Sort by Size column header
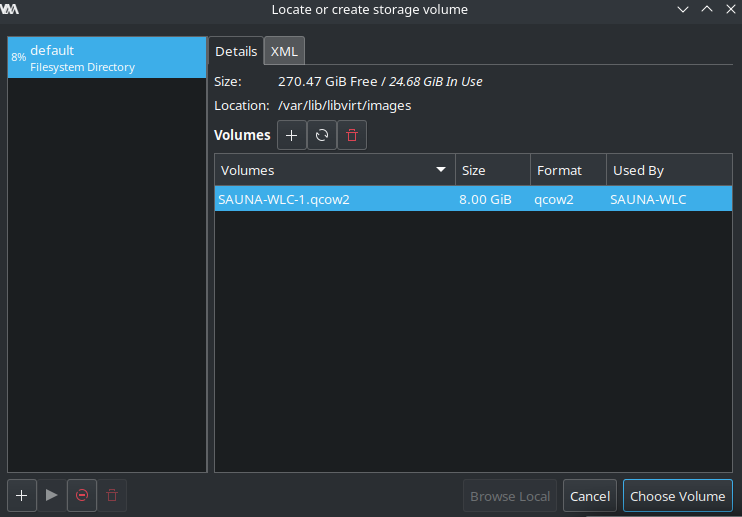The image size is (742, 517). coord(493,170)
